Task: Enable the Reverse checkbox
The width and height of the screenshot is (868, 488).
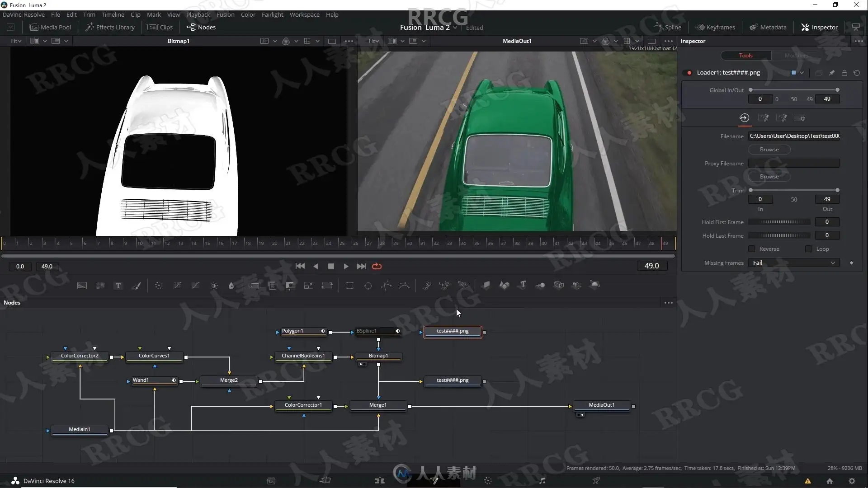Action: 752,249
